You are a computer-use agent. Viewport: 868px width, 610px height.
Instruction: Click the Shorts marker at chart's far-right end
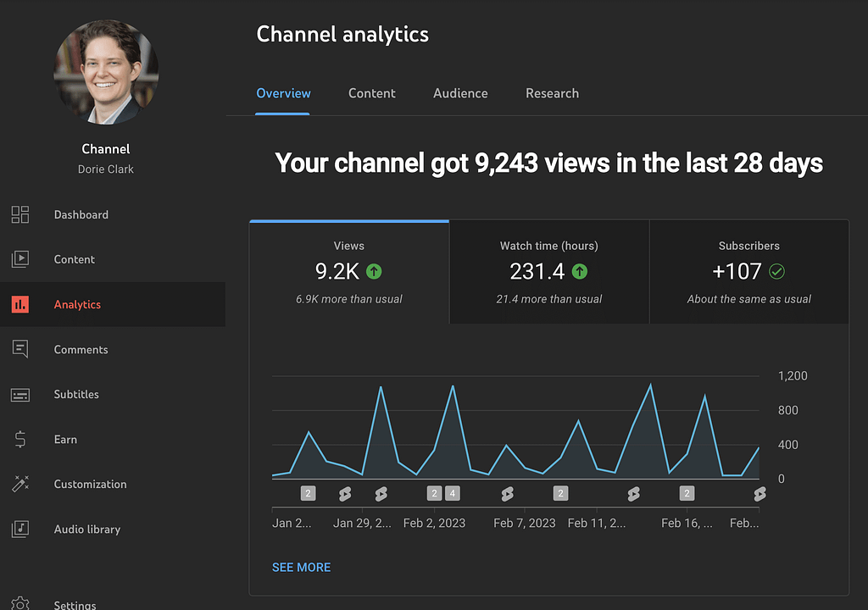pos(760,494)
